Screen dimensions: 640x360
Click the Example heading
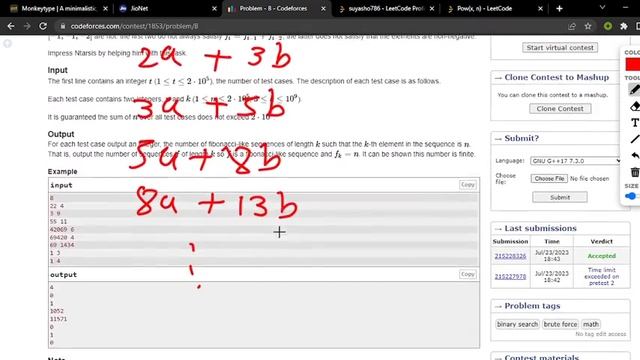62,171
